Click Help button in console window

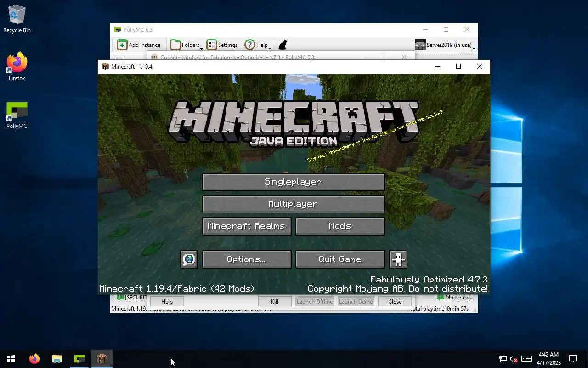167,301
